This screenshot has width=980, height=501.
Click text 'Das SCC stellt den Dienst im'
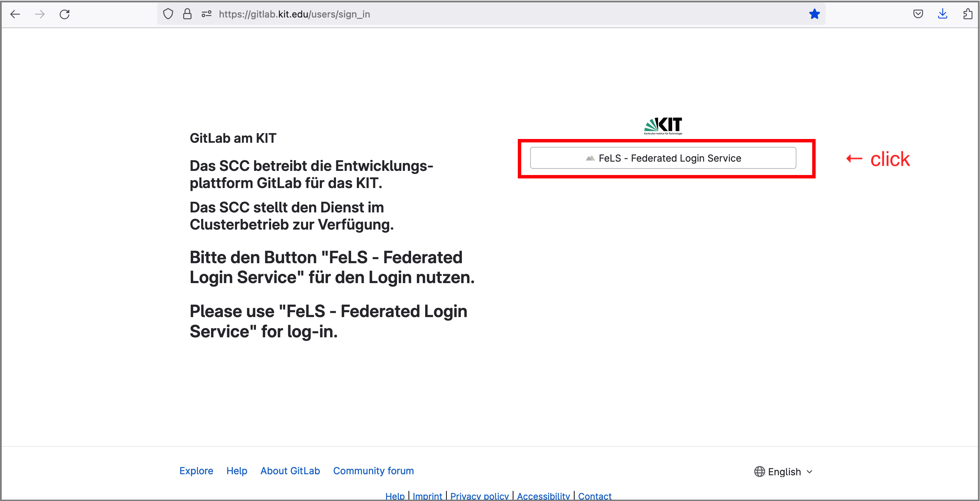click(x=287, y=207)
